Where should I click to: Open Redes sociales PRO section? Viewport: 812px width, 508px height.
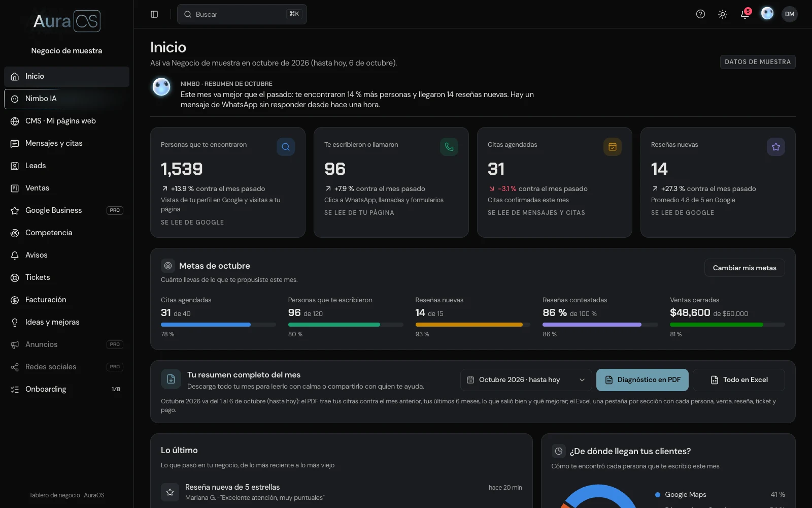[66, 367]
